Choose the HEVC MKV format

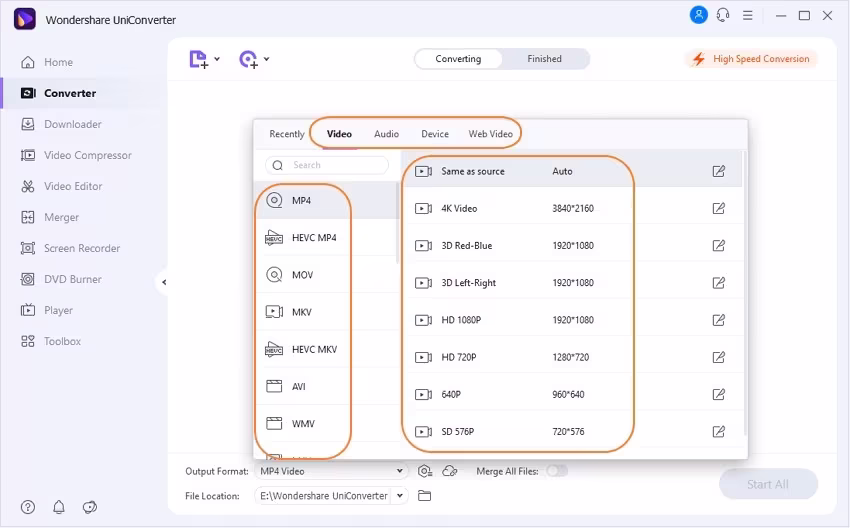coord(326,349)
